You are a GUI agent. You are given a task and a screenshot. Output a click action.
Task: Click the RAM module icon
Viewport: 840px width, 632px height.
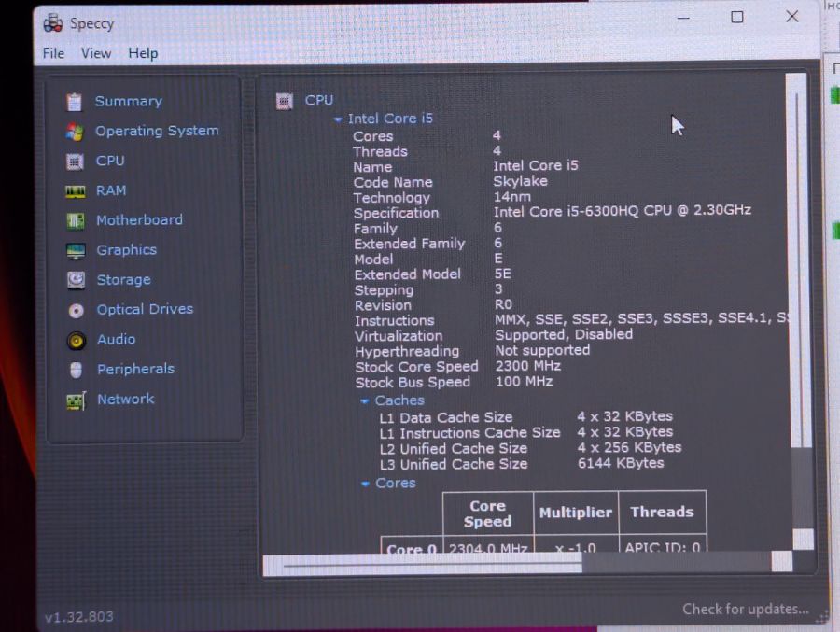pos(75,191)
